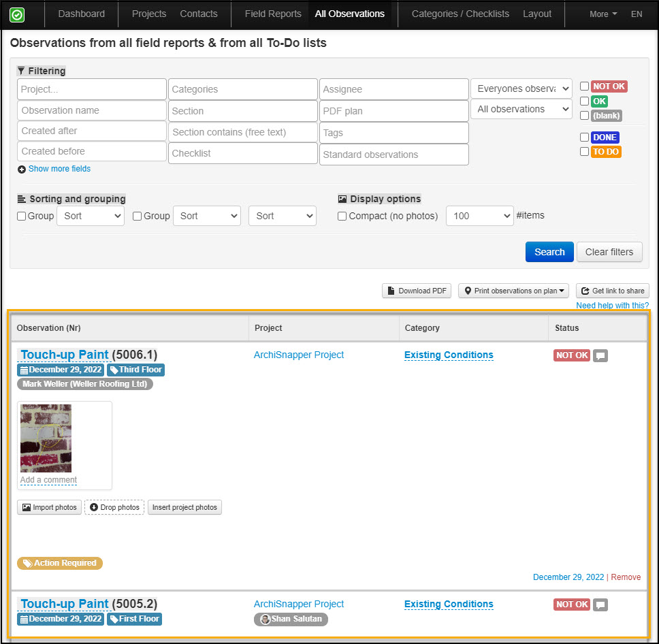Image resolution: width=659 pixels, height=644 pixels.
Task: Click Existing Conditions category in second row
Action: [x=449, y=604]
